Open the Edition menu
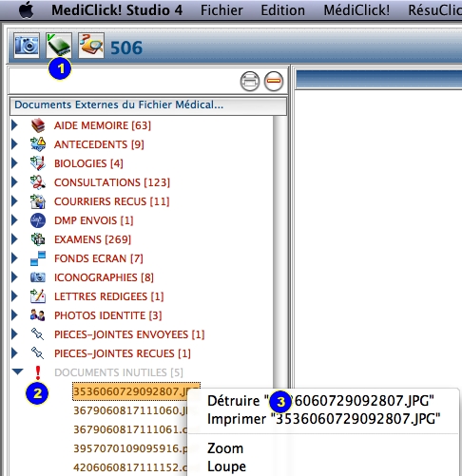Viewport: 462px width, 476px height. pyautogui.click(x=282, y=10)
